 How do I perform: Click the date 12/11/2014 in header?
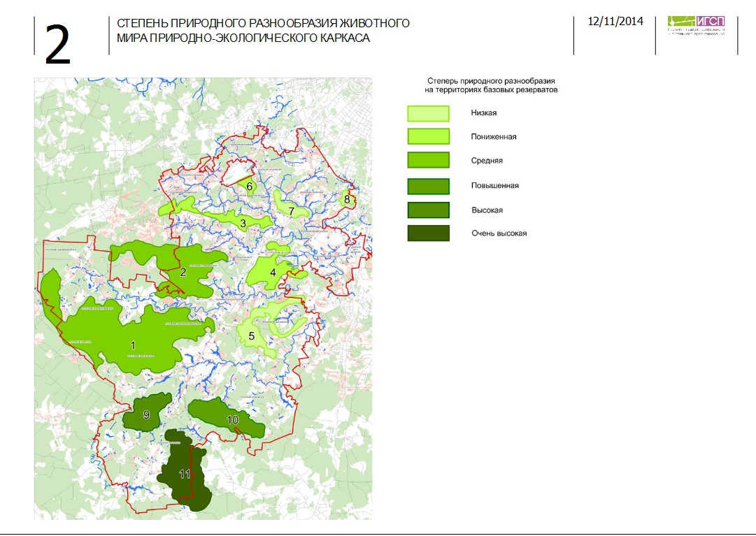click(615, 21)
